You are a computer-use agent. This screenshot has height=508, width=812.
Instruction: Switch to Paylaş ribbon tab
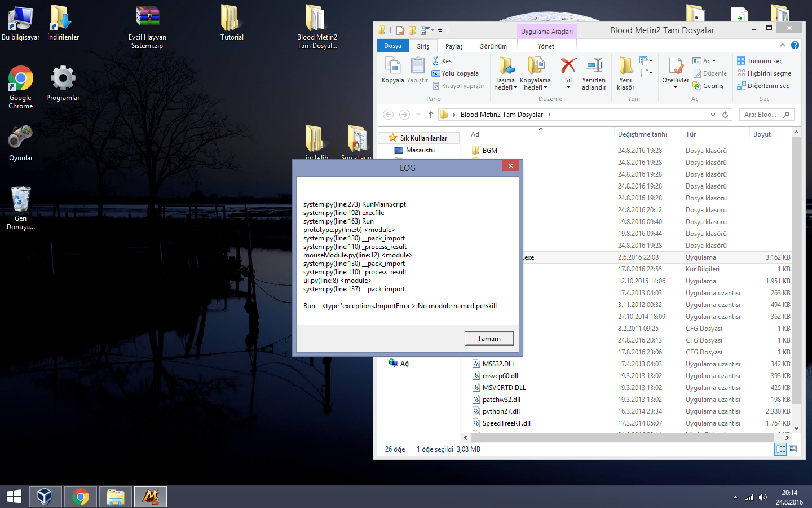[454, 46]
